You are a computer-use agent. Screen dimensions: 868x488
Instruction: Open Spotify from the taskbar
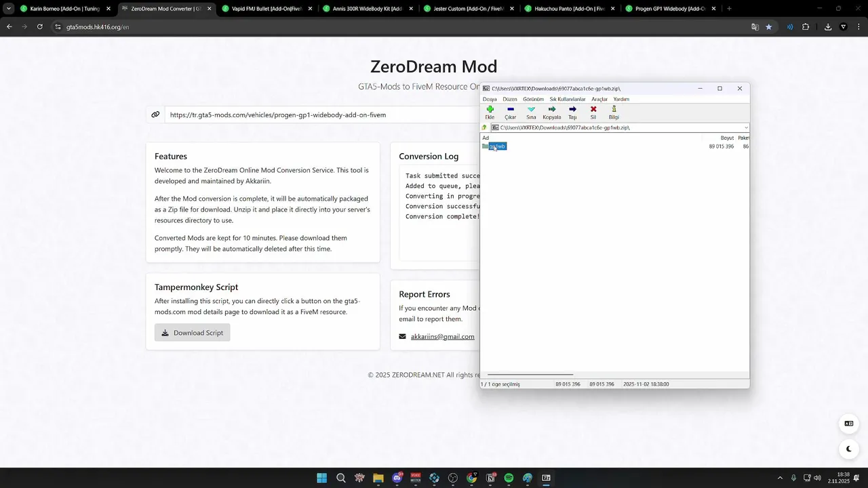coord(509,478)
